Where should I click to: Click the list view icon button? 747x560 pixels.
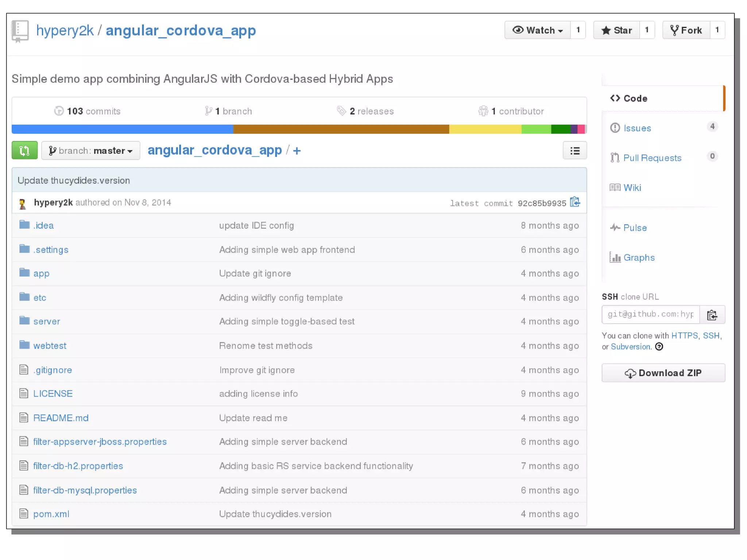(574, 150)
